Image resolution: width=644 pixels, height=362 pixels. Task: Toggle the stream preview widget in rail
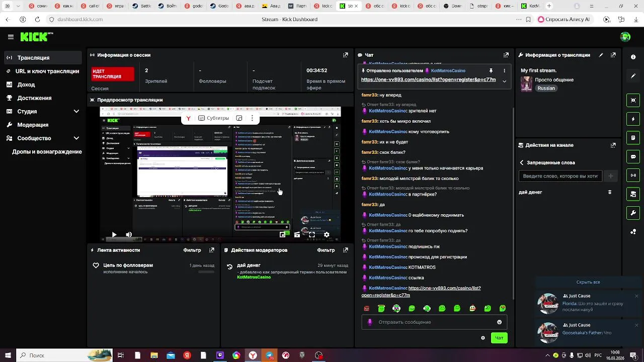pos(633,100)
